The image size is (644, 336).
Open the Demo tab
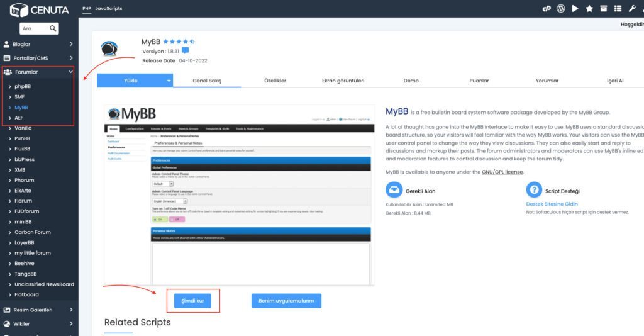(411, 81)
